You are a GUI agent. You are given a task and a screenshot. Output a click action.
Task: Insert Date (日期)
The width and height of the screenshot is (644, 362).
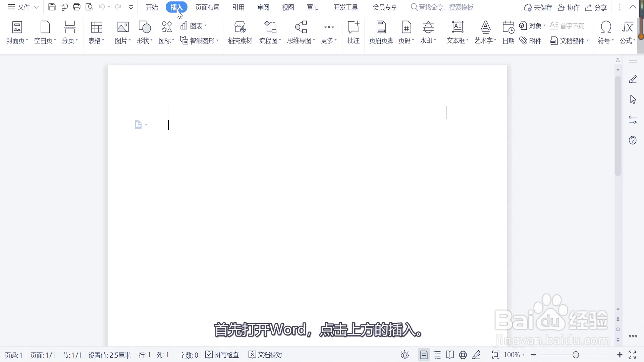pos(508,33)
